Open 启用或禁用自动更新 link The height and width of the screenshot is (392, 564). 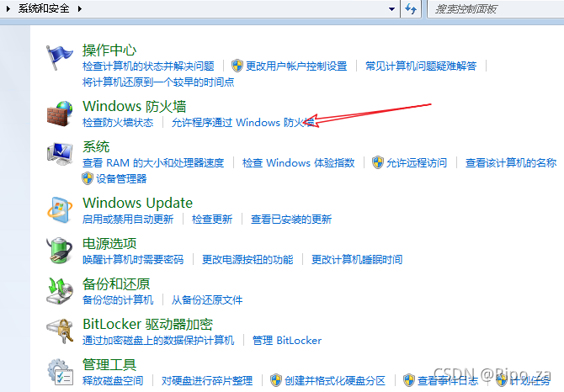click(128, 220)
